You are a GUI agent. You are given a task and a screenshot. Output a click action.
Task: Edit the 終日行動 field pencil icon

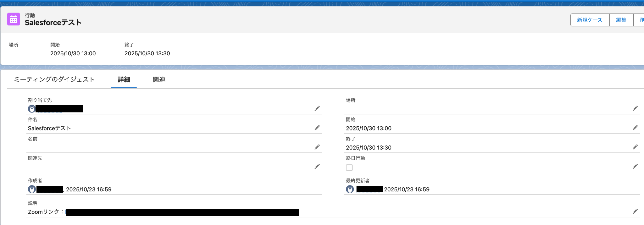pyautogui.click(x=635, y=166)
